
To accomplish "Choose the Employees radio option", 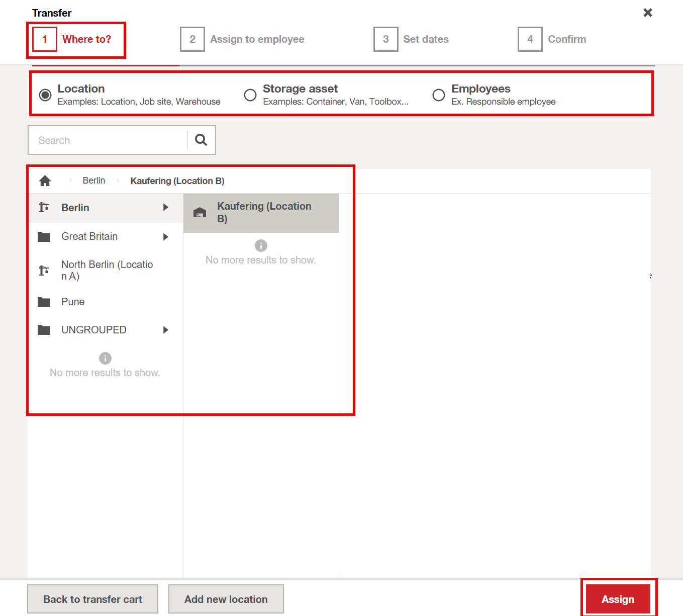I will tap(439, 95).
